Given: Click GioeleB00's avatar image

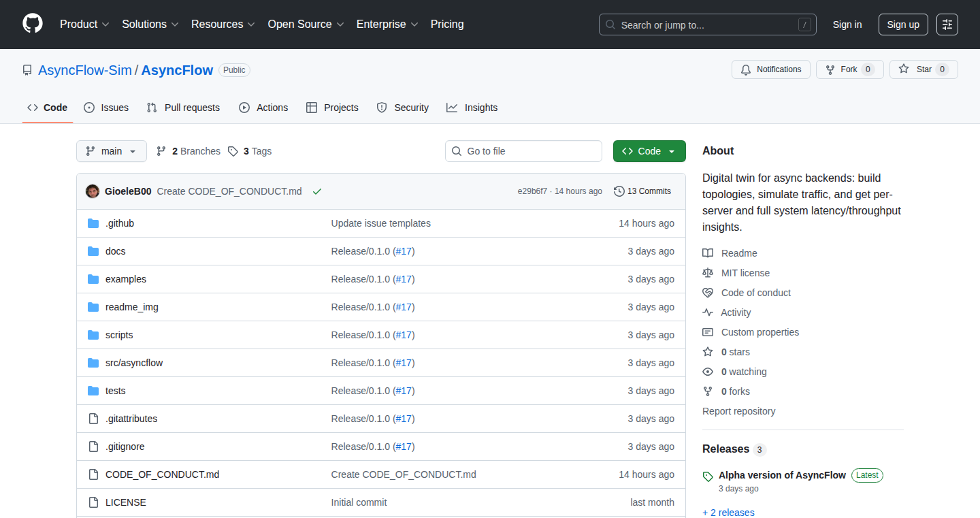Looking at the screenshot, I should [93, 191].
